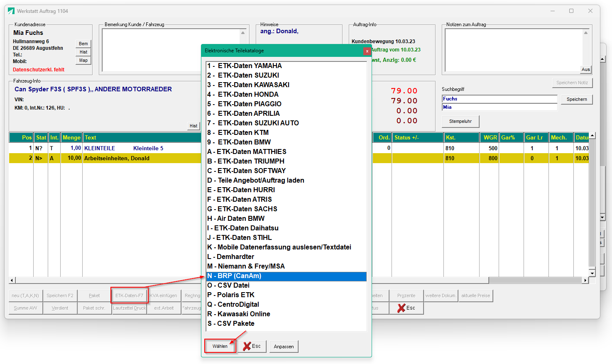Open customer address Map button
This screenshot has width=612, height=364.
coord(83,60)
